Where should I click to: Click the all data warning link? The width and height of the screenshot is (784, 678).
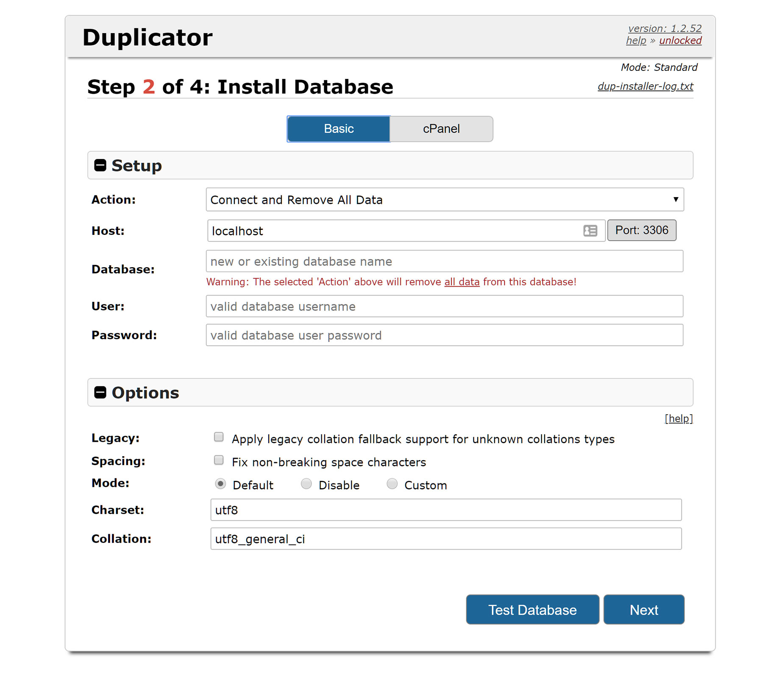pos(462,282)
